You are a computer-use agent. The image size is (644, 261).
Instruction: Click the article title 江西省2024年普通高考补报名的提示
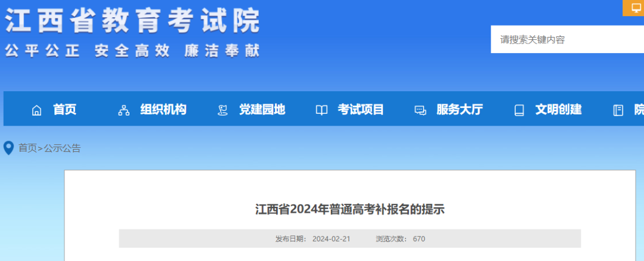click(350, 209)
